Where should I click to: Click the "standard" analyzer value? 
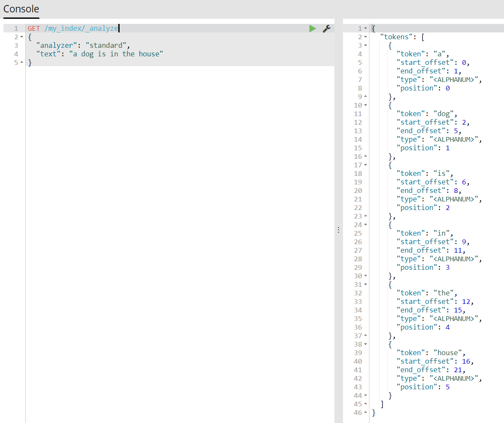106,46
